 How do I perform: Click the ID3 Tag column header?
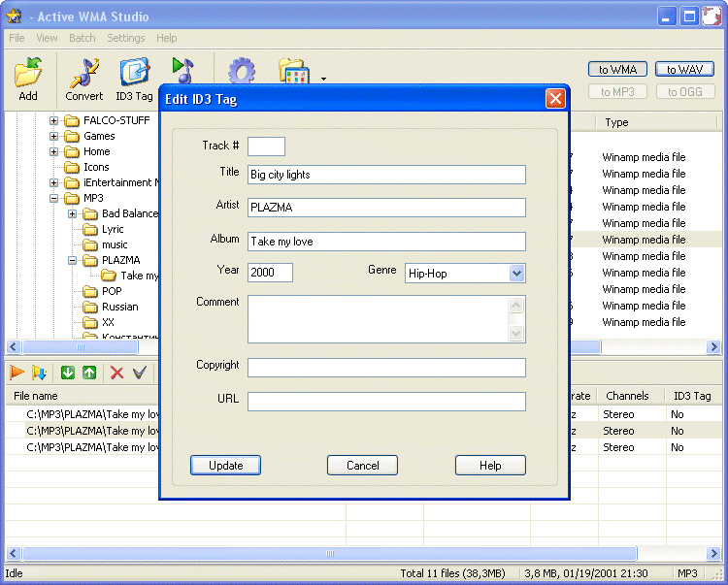point(692,396)
